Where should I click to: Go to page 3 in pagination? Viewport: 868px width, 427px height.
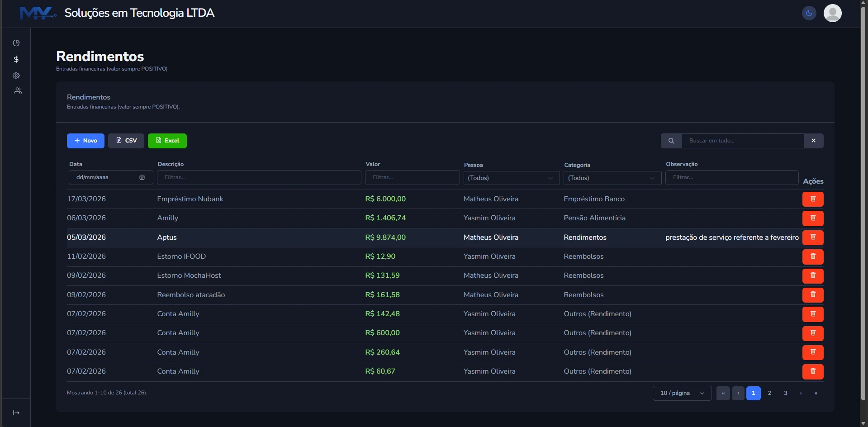(x=786, y=393)
